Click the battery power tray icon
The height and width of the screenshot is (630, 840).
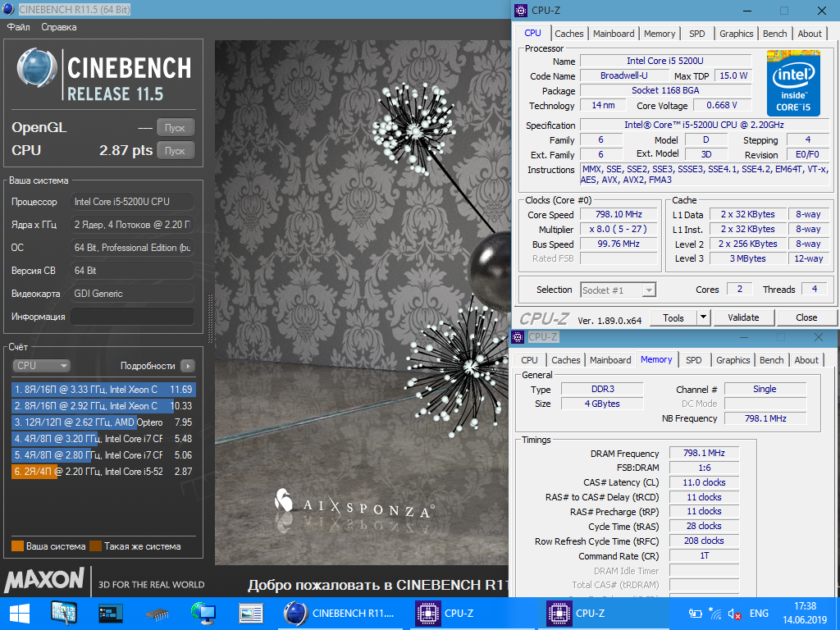[696, 614]
